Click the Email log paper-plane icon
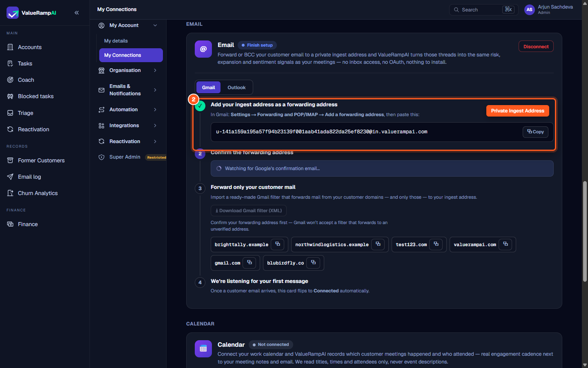 (x=10, y=177)
